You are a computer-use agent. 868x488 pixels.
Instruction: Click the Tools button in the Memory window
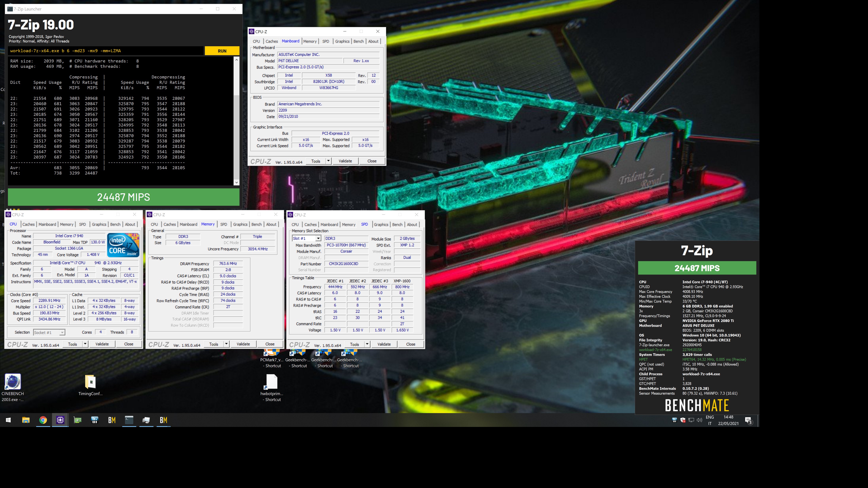point(214,344)
